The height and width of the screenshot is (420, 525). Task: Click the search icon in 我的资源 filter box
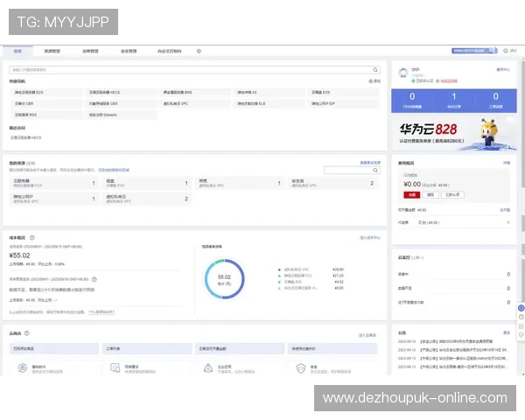[x=377, y=170]
